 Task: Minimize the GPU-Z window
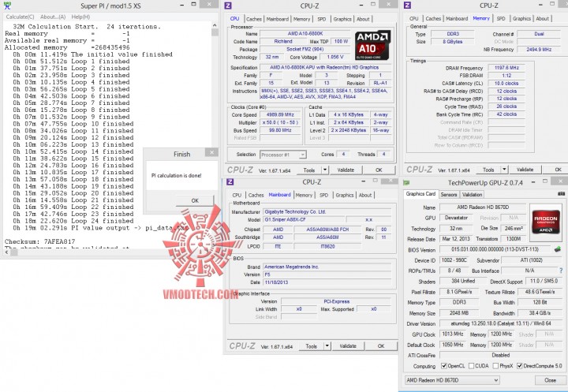(x=533, y=182)
